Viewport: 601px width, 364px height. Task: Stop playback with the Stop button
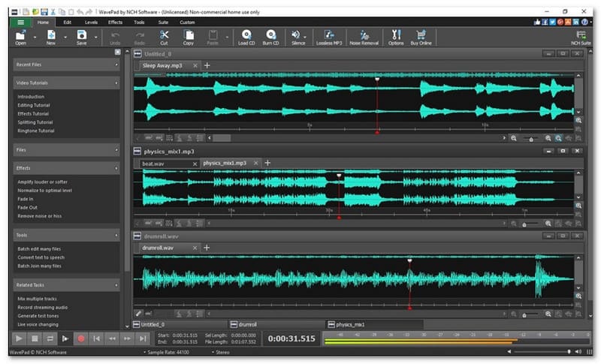point(35,338)
